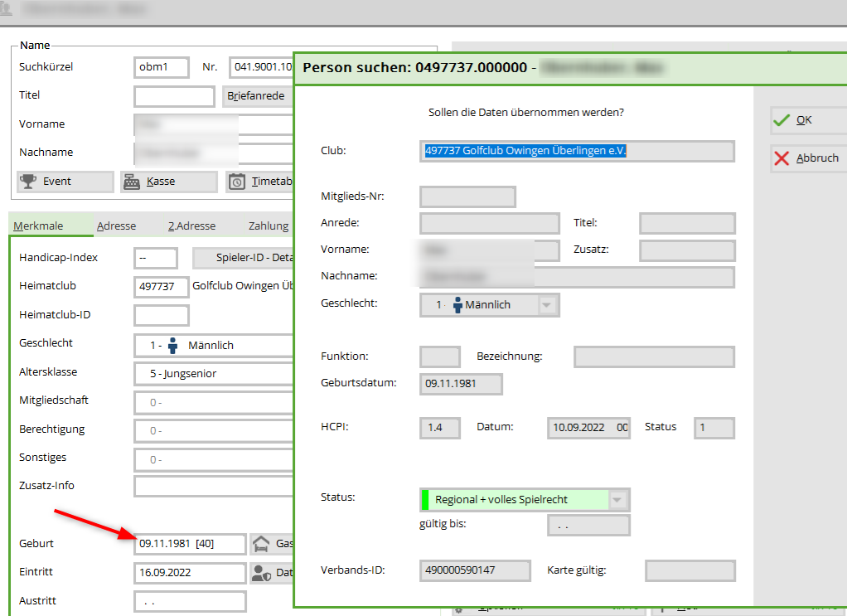Viewport: 847px width, 616px height.
Task: Cancel using the red X Abbruch
Action: (781, 158)
